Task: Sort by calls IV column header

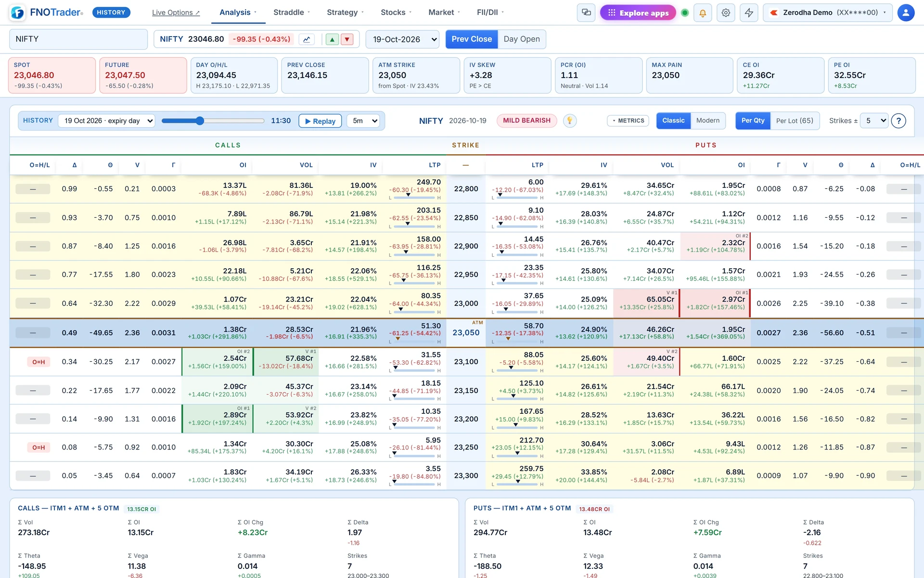Action: click(x=373, y=165)
